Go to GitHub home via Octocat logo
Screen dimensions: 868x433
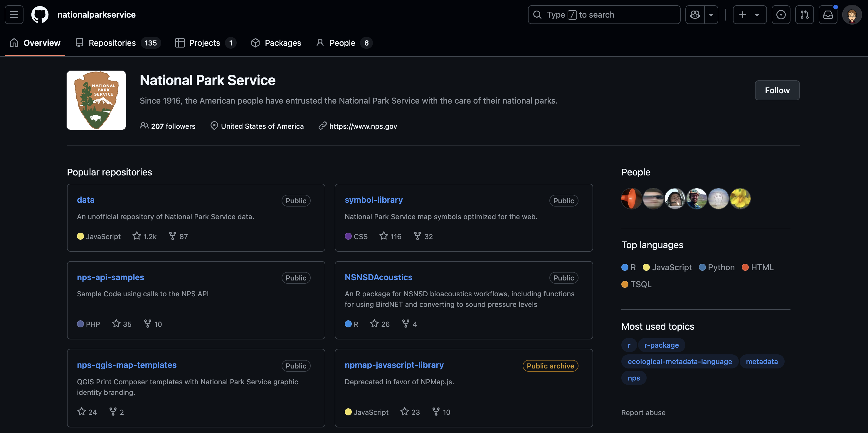coord(40,14)
